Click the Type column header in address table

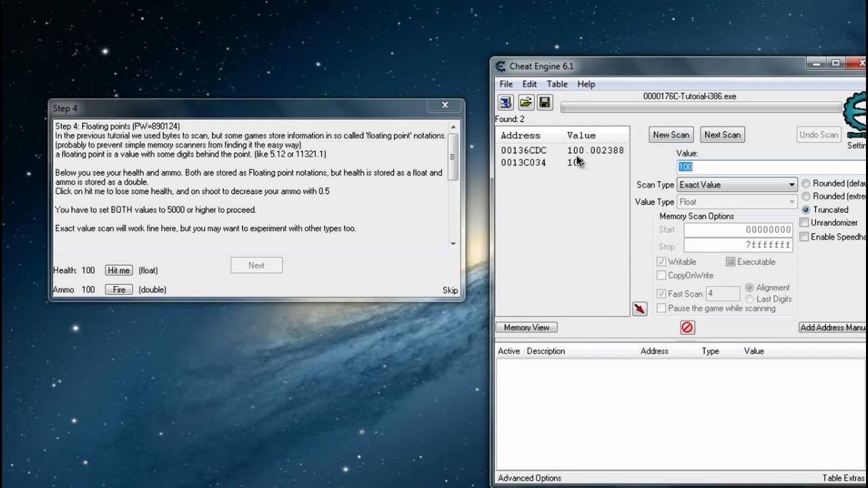tap(710, 351)
